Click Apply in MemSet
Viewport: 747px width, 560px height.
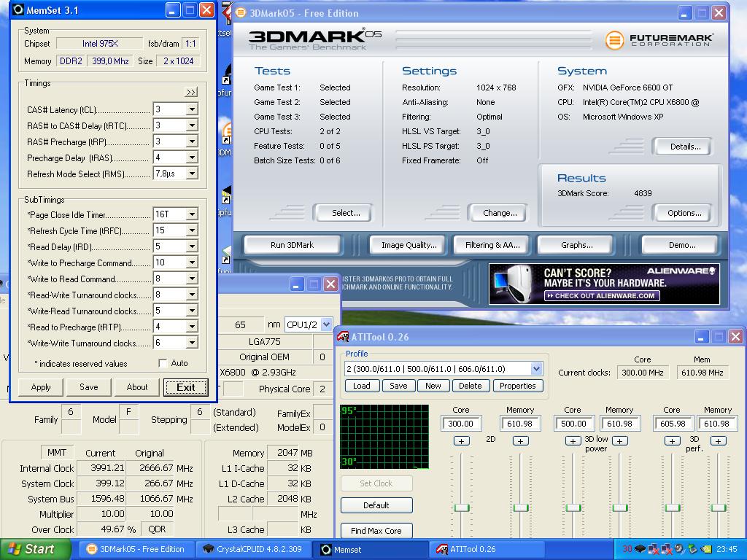coord(41,387)
